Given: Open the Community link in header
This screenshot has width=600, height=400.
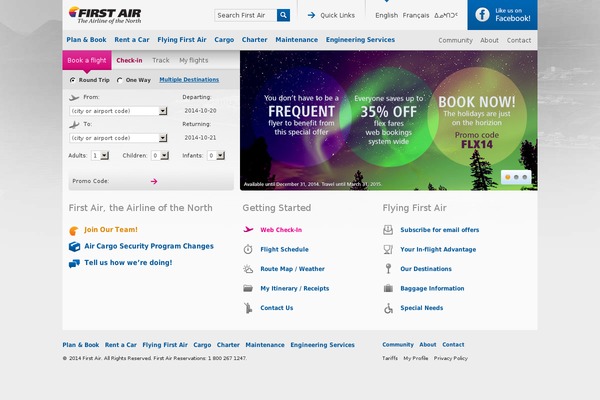Looking at the screenshot, I should tap(455, 40).
